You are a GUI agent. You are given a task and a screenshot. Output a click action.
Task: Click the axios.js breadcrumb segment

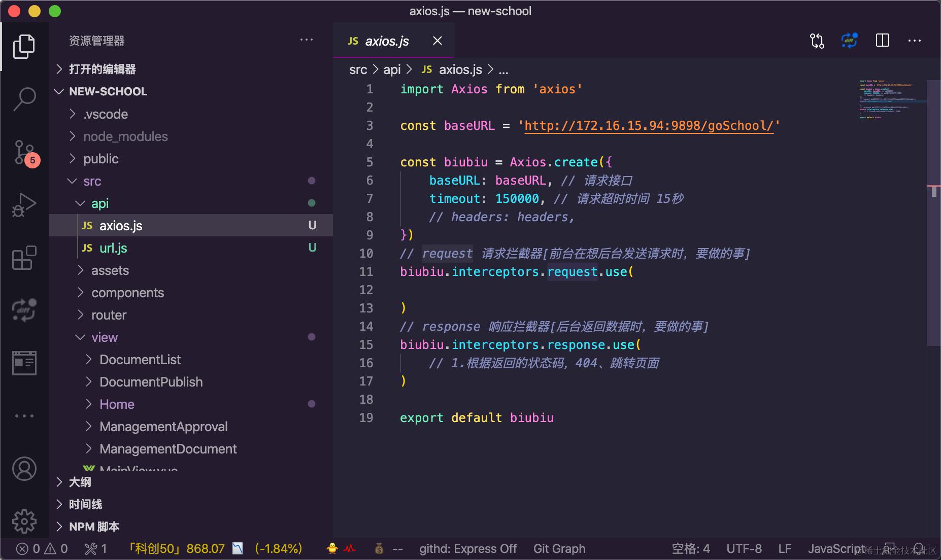tap(452, 69)
